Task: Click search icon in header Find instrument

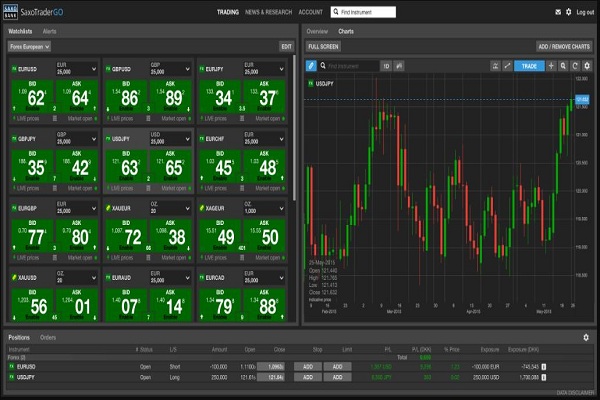Action: point(336,12)
